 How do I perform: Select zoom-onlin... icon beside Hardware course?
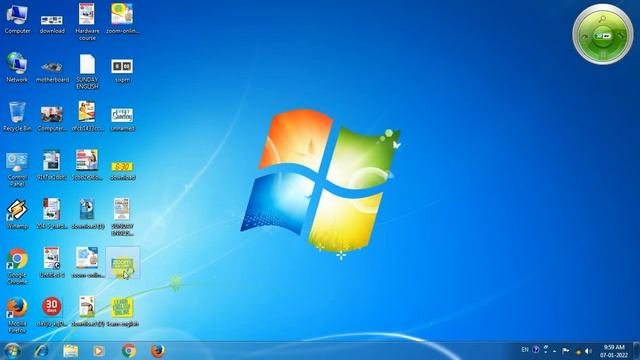[122, 19]
